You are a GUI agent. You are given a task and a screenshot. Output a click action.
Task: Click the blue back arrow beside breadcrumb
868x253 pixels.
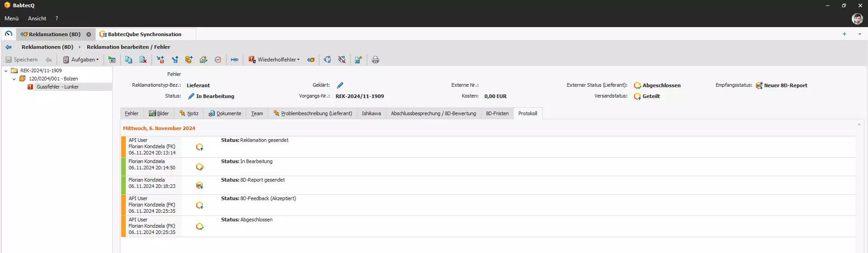(x=8, y=47)
